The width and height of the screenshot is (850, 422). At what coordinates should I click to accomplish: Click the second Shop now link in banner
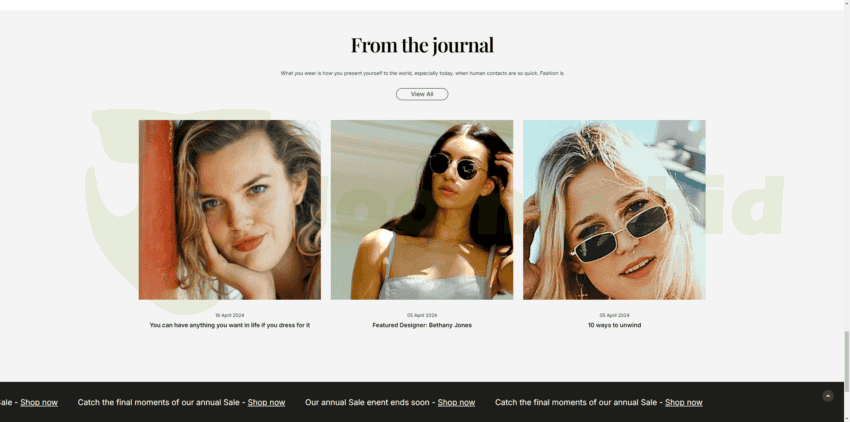266,402
